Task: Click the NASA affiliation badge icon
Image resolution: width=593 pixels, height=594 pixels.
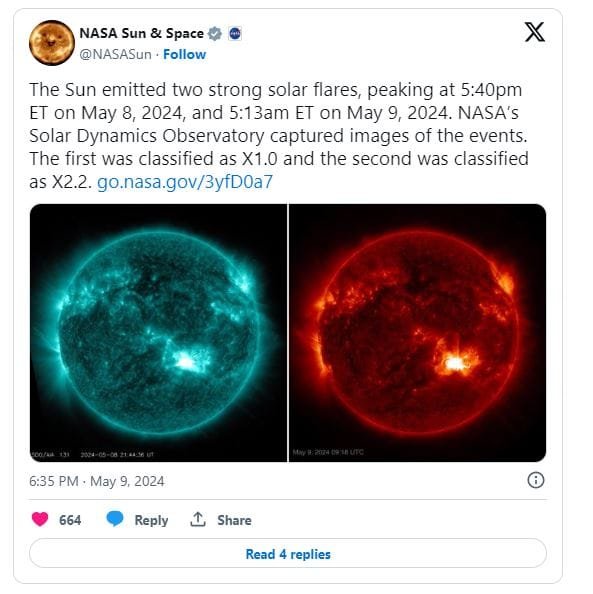Action: point(235,34)
